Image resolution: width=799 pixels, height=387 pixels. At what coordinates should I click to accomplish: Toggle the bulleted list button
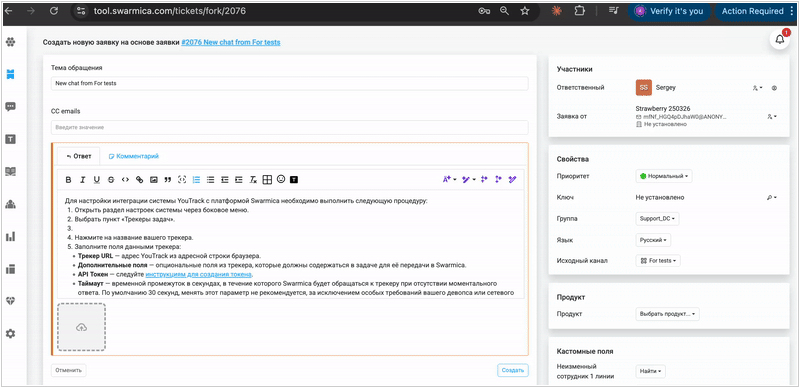(210, 179)
